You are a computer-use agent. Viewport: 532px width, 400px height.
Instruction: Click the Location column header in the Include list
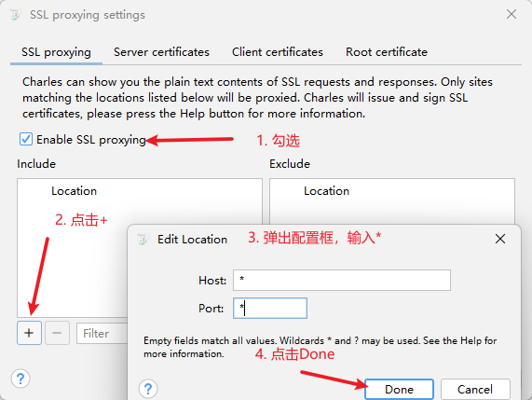[74, 191]
